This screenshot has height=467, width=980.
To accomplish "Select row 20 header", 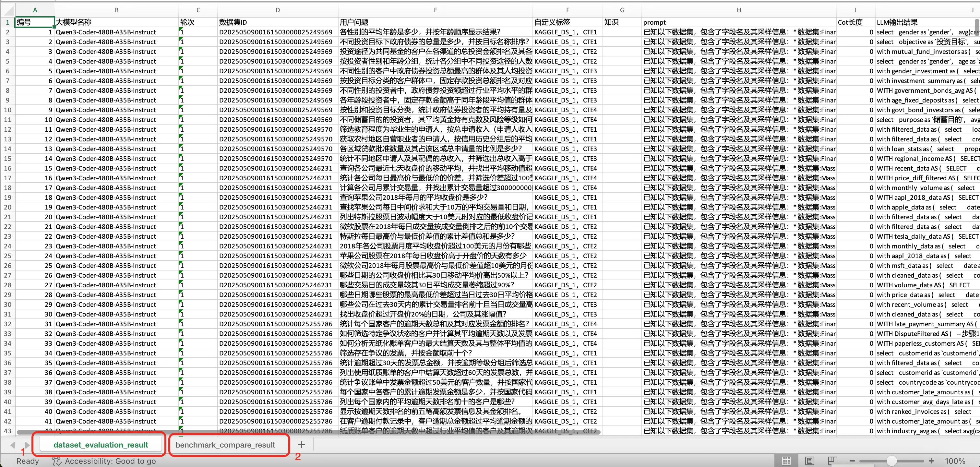I will click(x=7, y=207).
